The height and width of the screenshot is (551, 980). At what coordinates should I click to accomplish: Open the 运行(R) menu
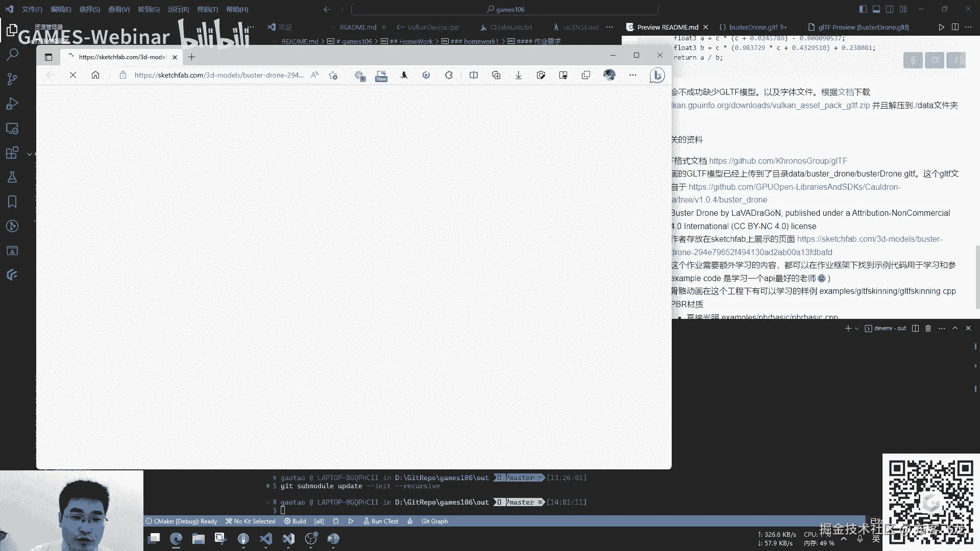pos(178,9)
